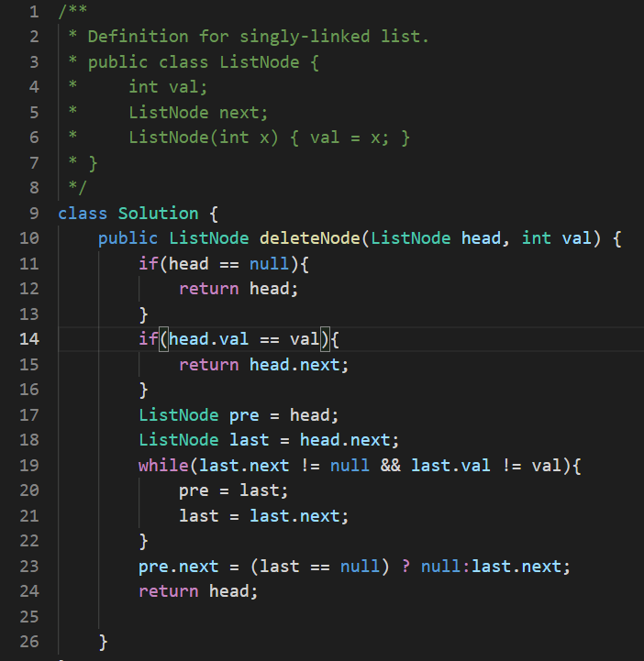This screenshot has width=644, height=661.
Task: Click 'pre = last;' on line 20
Action: 234,490
